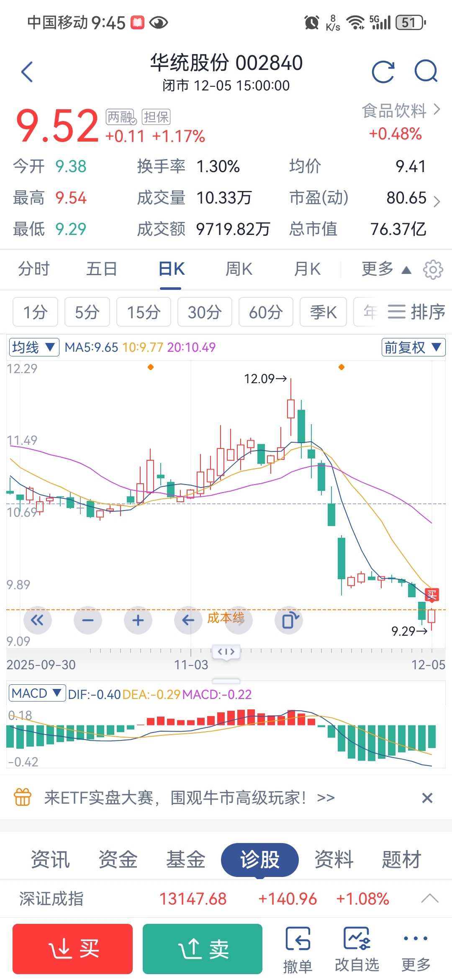Image resolution: width=452 pixels, height=980 pixels.
Task: Zoom out the K-line chart
Action: (88, 620)
